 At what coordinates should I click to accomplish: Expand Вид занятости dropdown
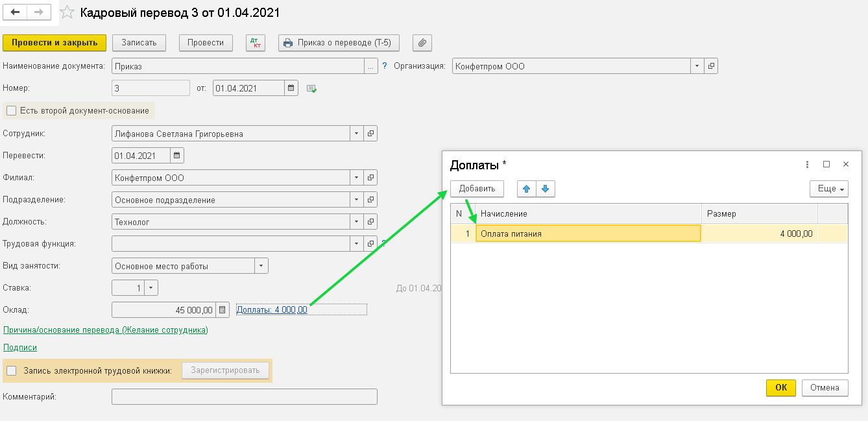point(261,266)
